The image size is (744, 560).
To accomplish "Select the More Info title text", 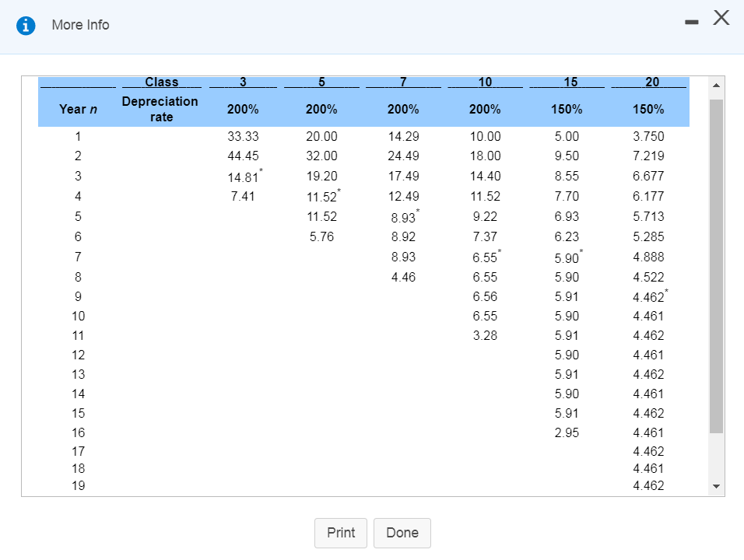I will click(x=81, y=25).
